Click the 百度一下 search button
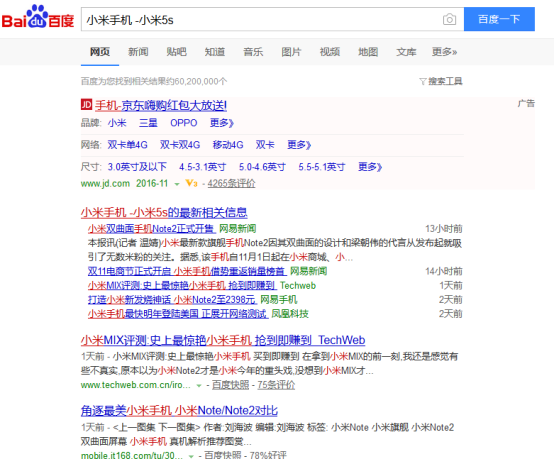Image resolution: width=554 pixels, height=459 pixels. pyautogui.click(x=499, y=19)
